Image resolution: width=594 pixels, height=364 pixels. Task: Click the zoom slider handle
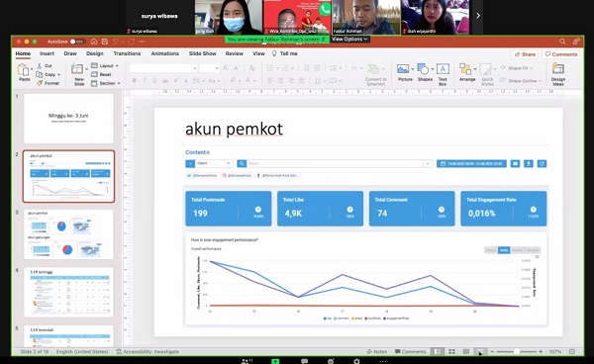[517, 351]
